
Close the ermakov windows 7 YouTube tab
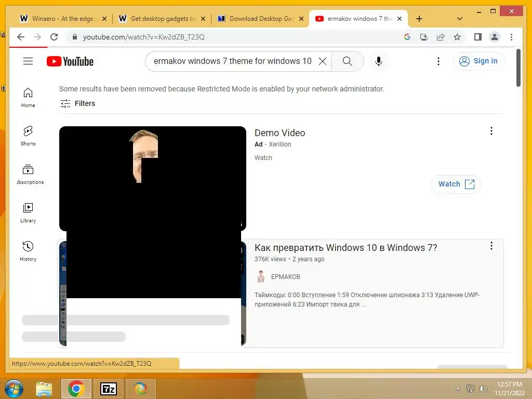[x=400, y=19]
